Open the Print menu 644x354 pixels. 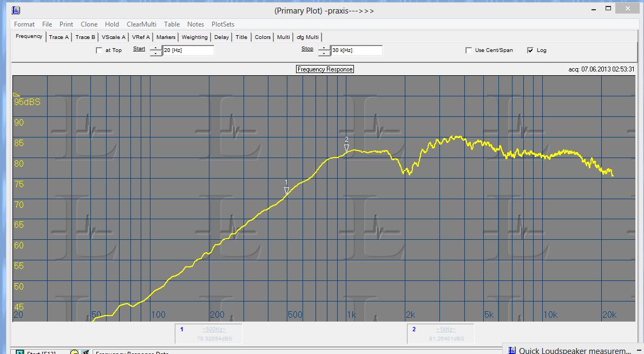tap(66, 24)
